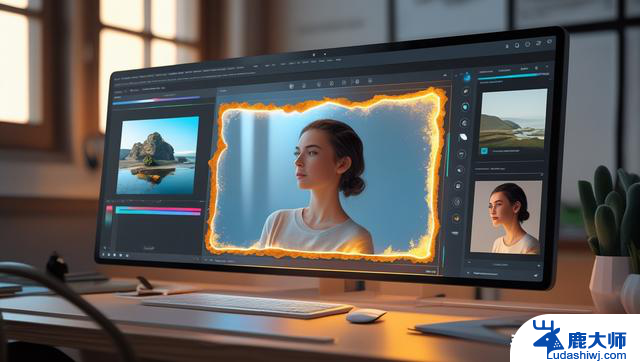Select the blue highlighted tool atop the vertical toolbar
640x362 pixels.
click(x=467, y=77)
